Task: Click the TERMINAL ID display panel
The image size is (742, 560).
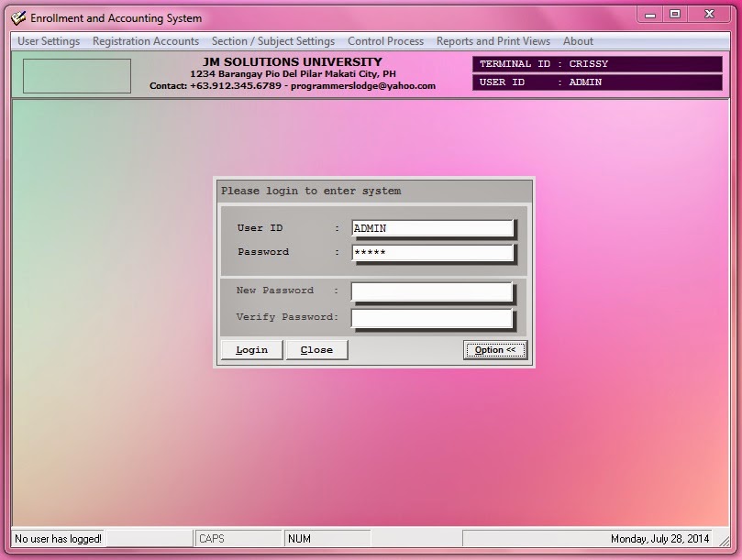Action: pos(597,64)
